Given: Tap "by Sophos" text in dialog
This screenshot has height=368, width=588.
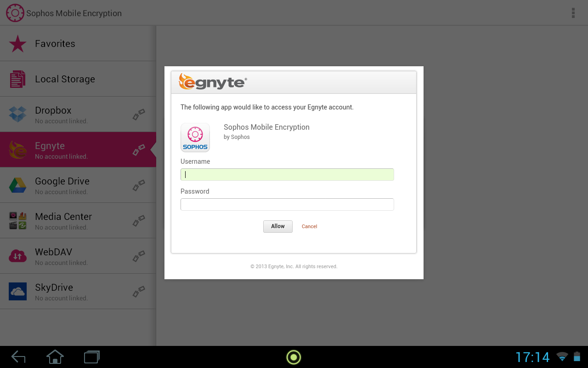Looking at the screenshot, I should 237,137.
